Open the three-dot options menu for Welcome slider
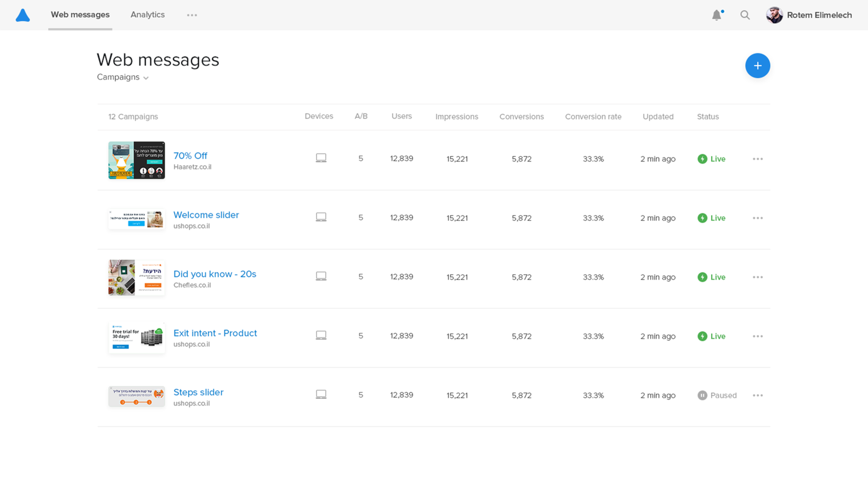 (x=758, y=218)
